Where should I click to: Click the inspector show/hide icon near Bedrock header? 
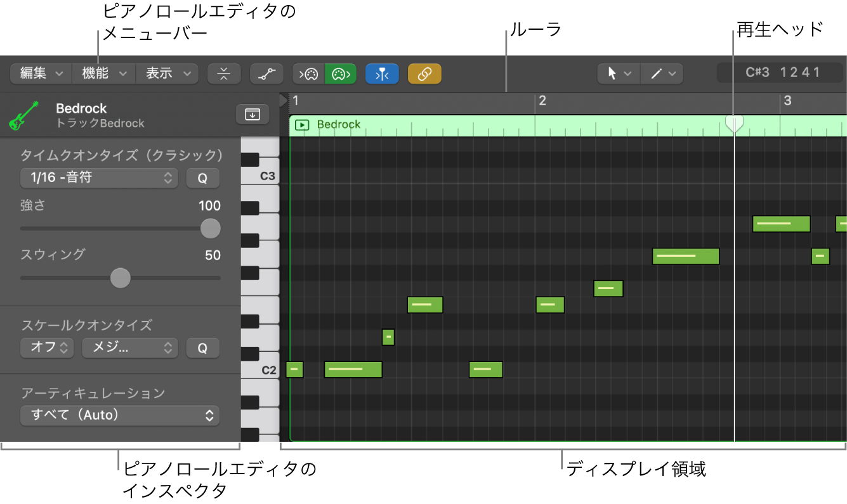(x=252, y=115)
